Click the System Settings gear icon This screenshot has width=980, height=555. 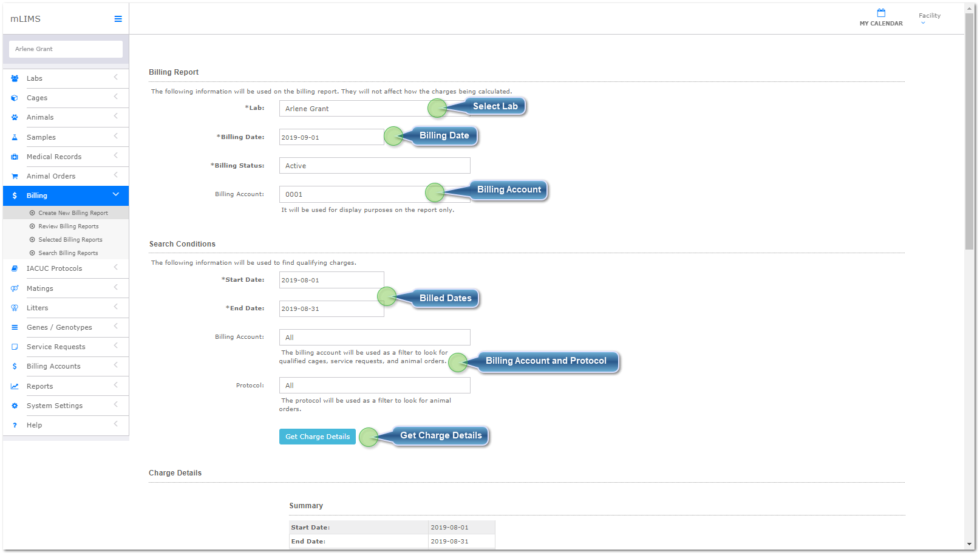(x=15, y=406)
